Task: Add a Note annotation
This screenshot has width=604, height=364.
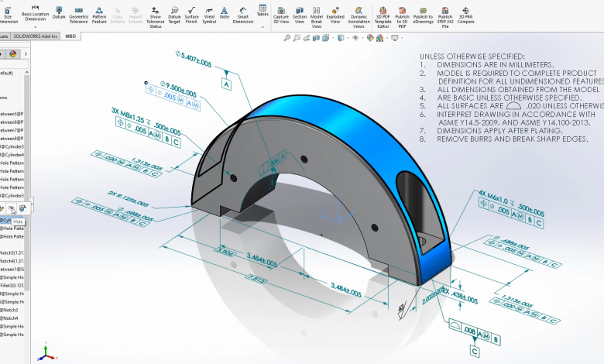Action: point(225,12)
